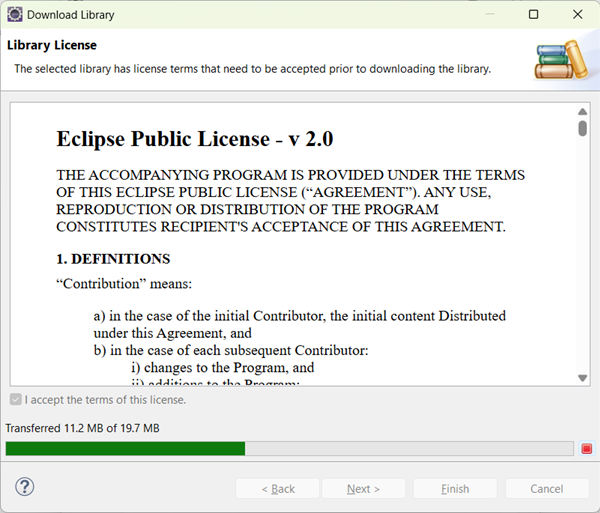
Task: Click the Eclipse icon in title bar
Action: 15,15
